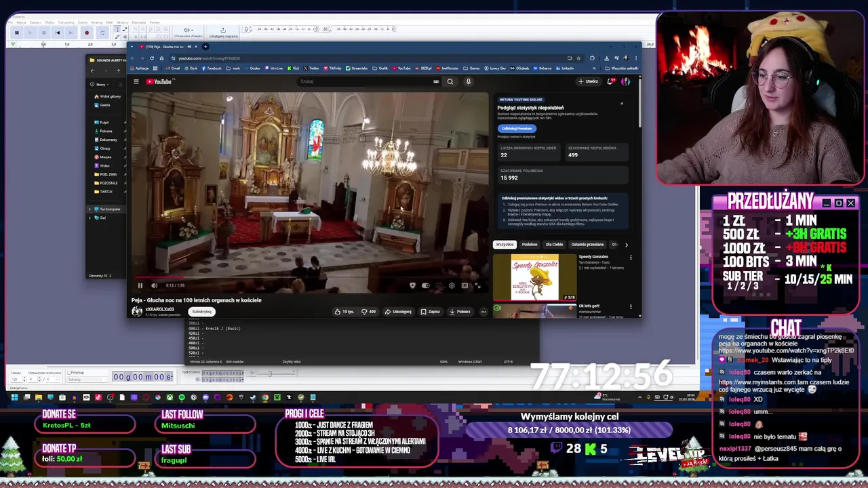
Task: Click Audacity time position display
Action: pyautogui.click(x=142, y=376)
